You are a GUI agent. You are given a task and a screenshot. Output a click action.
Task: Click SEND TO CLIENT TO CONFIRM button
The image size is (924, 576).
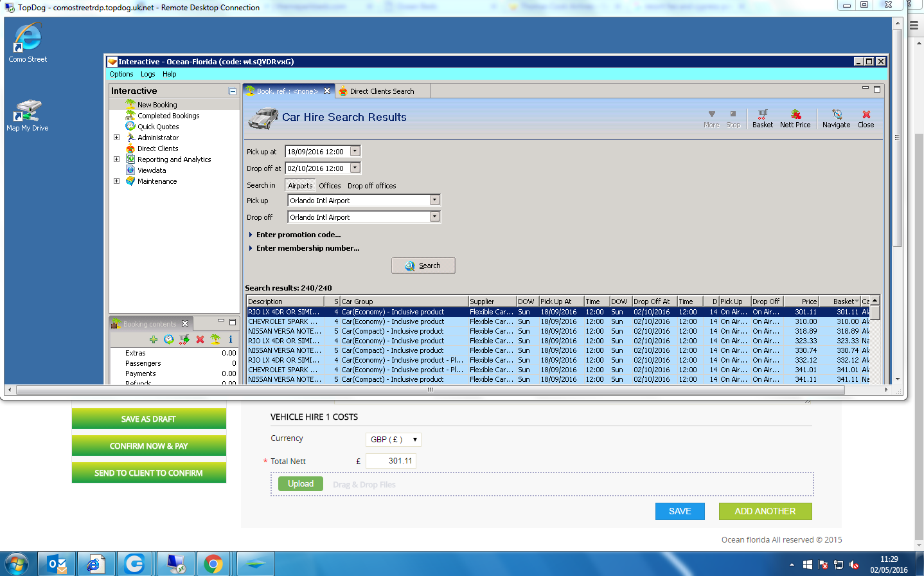tap(149, 473)
